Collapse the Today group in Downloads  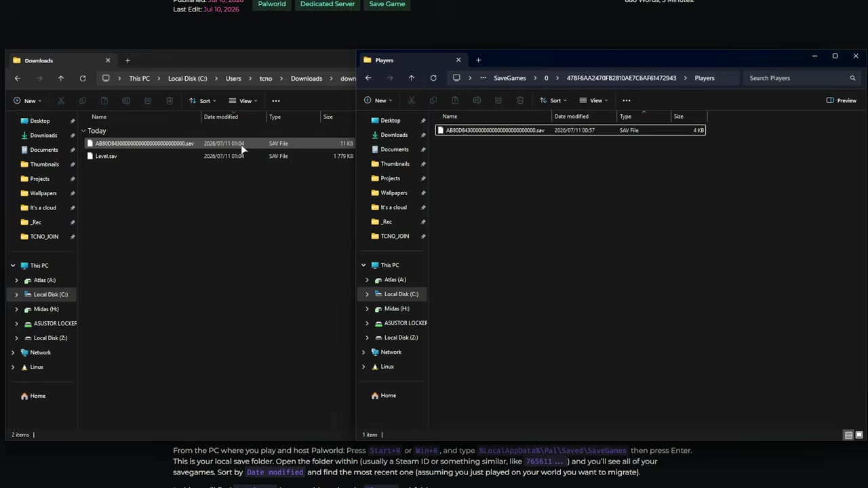pos(83,131)
